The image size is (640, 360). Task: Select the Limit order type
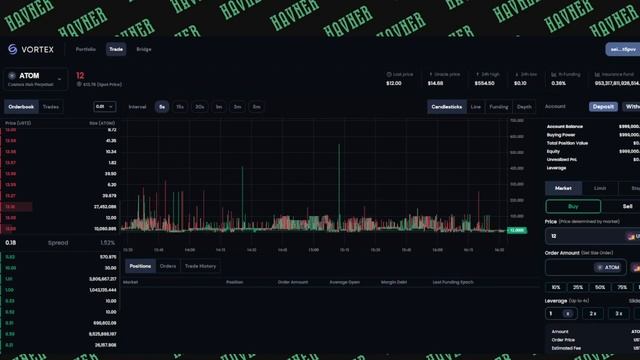click(600, 188)
